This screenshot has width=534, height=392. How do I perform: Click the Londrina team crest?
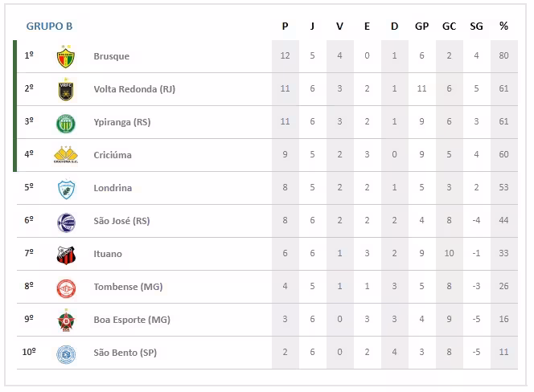pos(66,189)
